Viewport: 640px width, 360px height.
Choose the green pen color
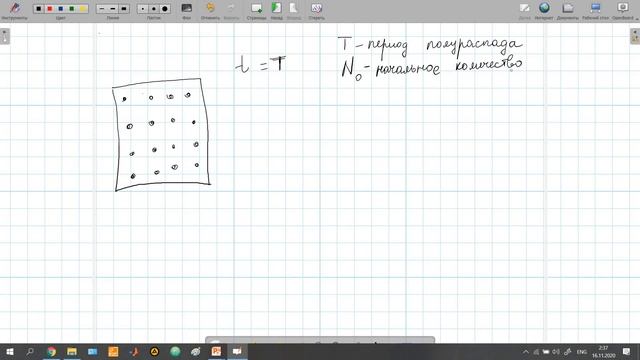tap(72, 9)
